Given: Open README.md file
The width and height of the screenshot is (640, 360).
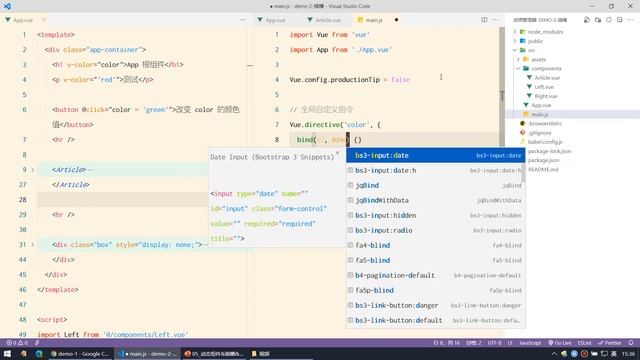Looking at the screenshot, I should coord(543,169).
